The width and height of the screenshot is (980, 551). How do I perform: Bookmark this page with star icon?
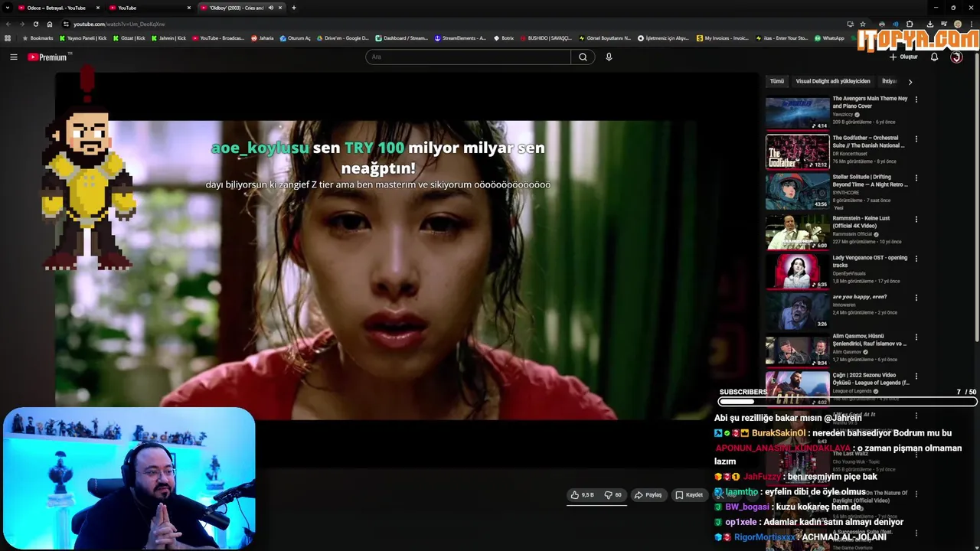coord(863,24)
